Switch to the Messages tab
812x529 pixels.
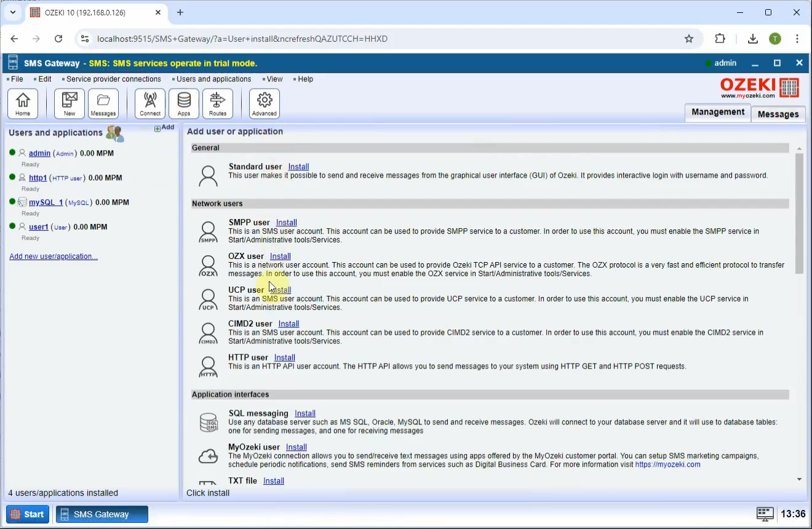click(x=778, y=114)
